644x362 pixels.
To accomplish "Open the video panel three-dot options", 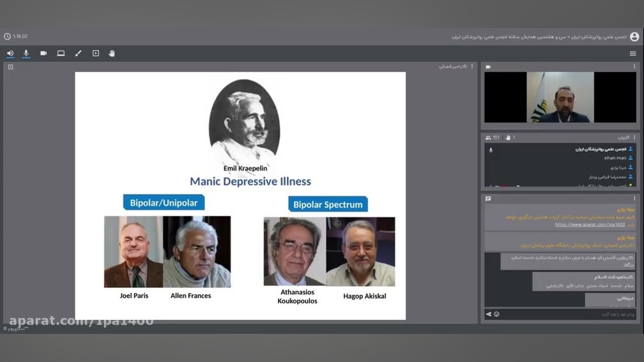I will click(x=634, y=66).
